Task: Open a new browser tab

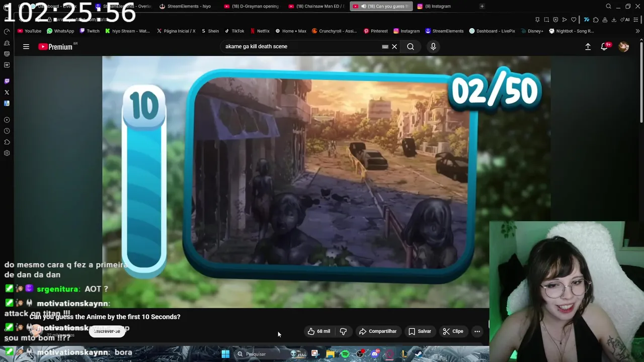Action: tap(482, 6)
